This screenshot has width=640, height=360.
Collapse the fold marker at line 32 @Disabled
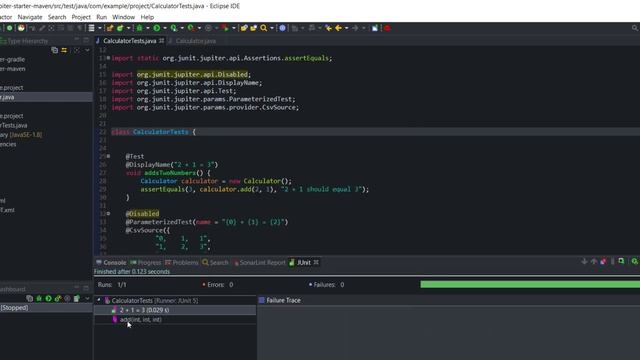coord(108,213)
